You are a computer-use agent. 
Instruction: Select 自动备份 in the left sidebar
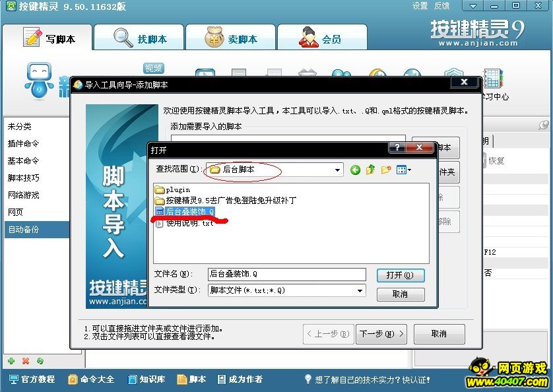37,230
